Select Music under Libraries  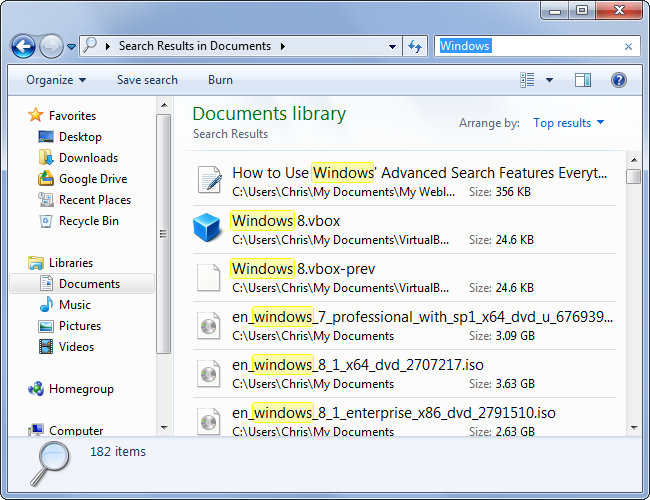[74, 305]
